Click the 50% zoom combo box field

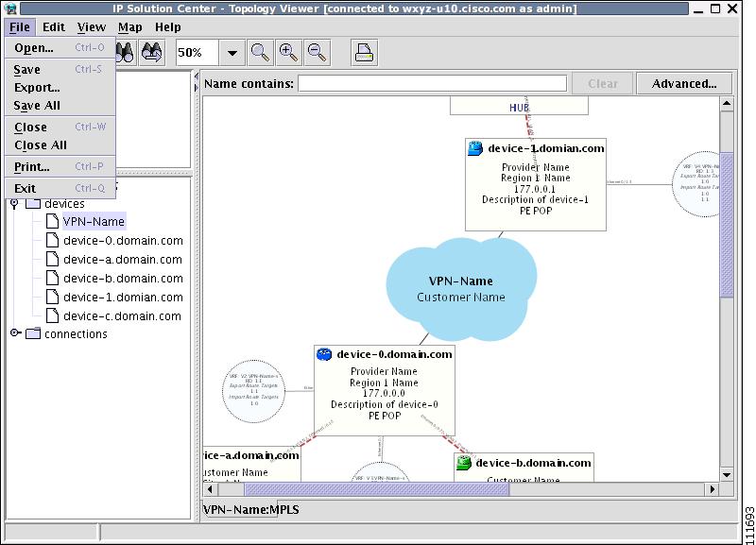pyautogui.click(x=198, y=53)
